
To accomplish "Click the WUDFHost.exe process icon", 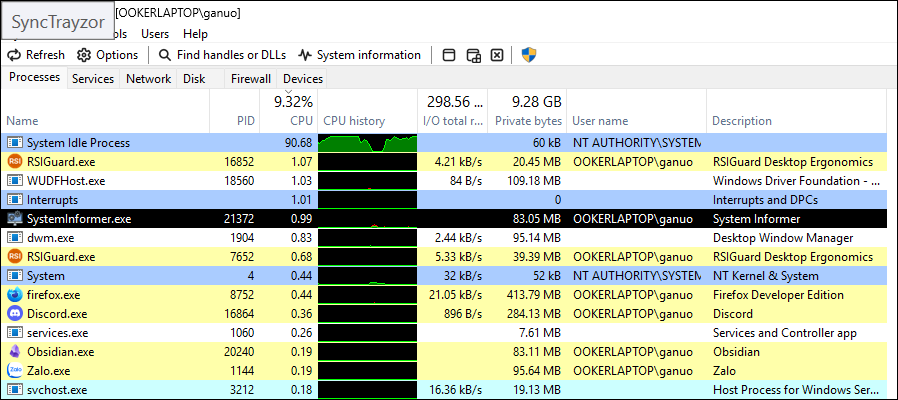I will click(x=15, y=181).
